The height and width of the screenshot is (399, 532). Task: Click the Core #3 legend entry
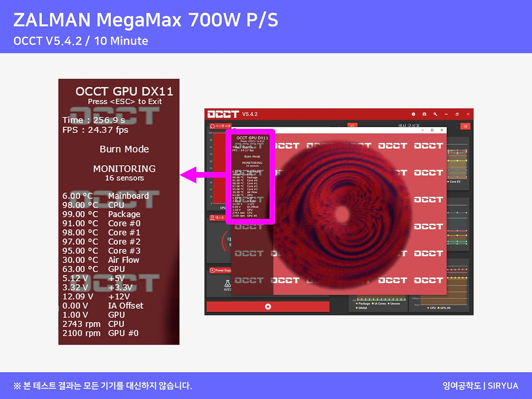coord(454,182)
